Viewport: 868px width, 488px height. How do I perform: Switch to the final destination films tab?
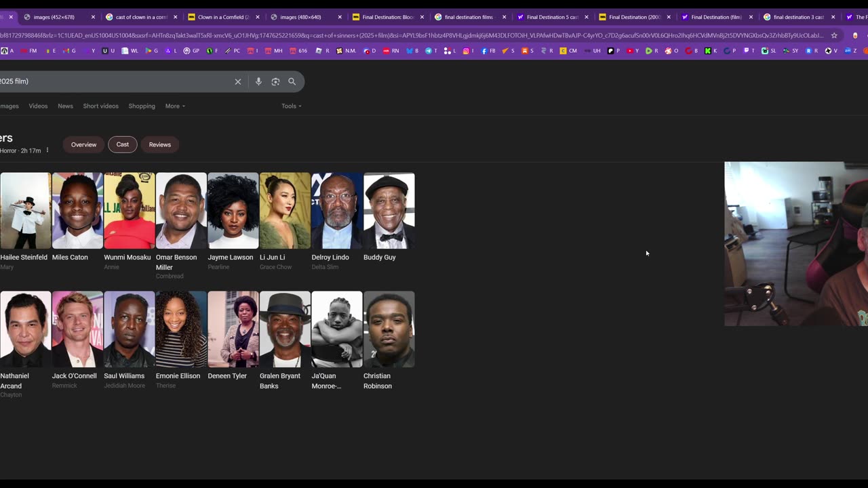click(469, 17)
